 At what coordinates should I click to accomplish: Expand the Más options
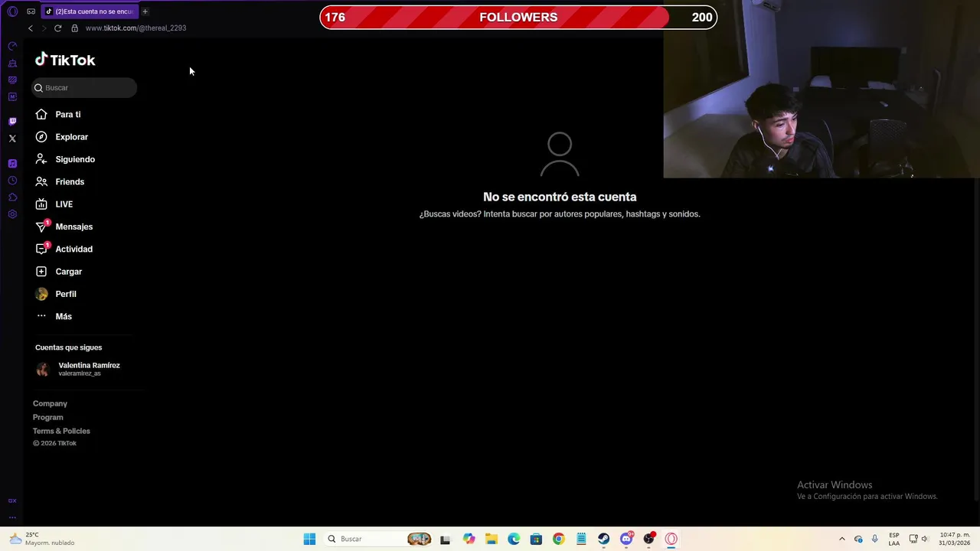coord(54,317)
